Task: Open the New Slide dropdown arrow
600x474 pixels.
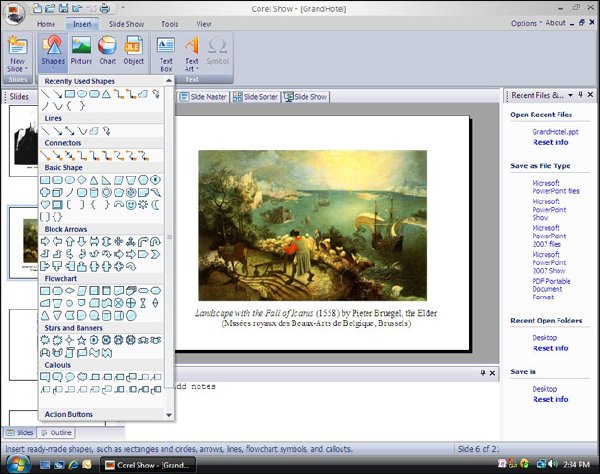Action: pyautogui.click(x=26, y=69)
